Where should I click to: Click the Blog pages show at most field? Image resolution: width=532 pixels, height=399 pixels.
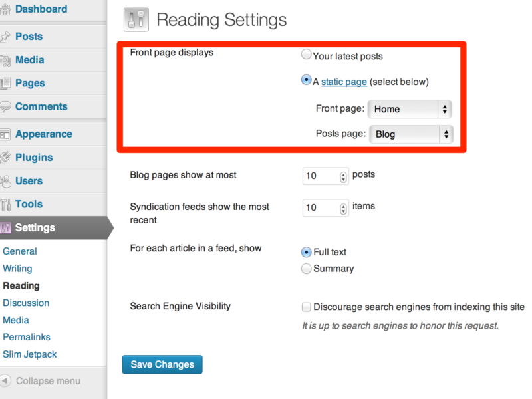click(325, 176)
